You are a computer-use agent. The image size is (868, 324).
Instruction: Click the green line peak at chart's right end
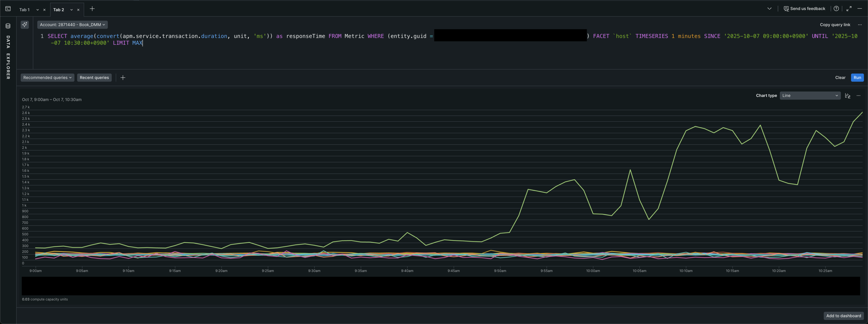tap(862, 113)
